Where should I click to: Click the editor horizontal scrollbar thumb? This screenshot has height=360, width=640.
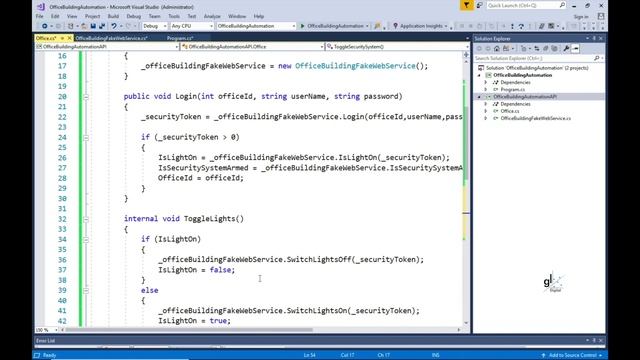[189, 330]
